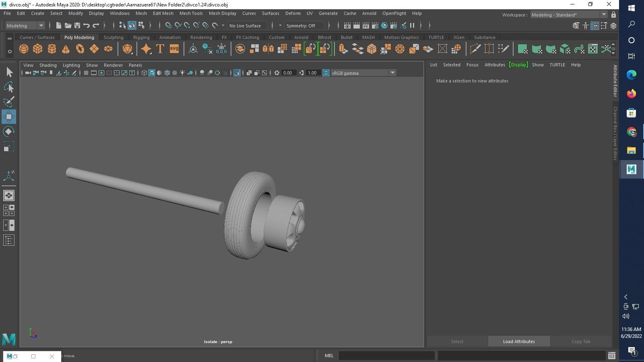Create a Polygon Cone from shelf

click(66, 49)
